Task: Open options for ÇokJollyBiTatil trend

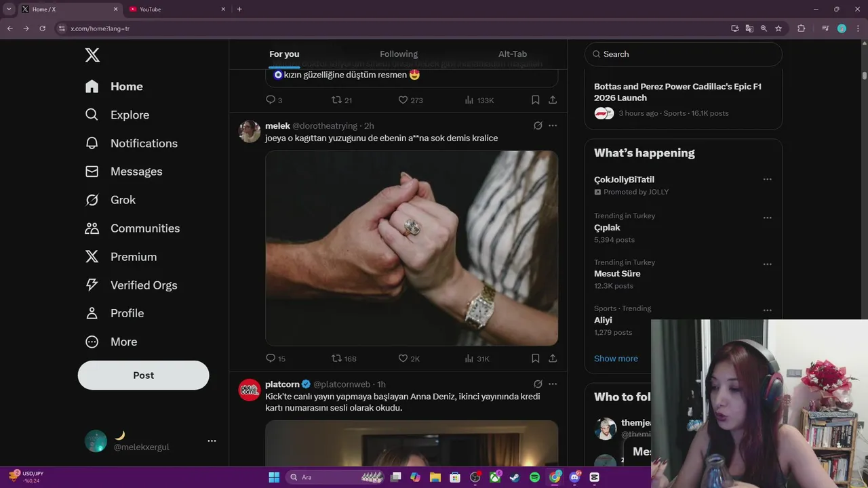Action: pos(767,180)
